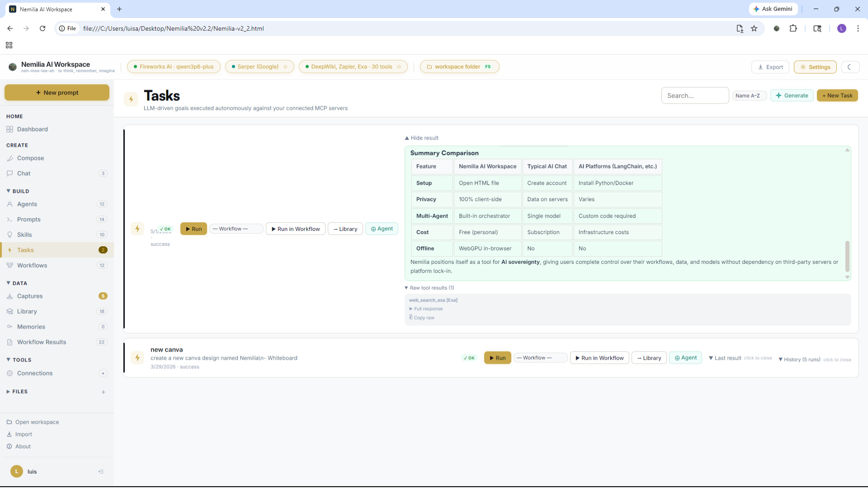Run the first task with its Run button

coord(193,229)
